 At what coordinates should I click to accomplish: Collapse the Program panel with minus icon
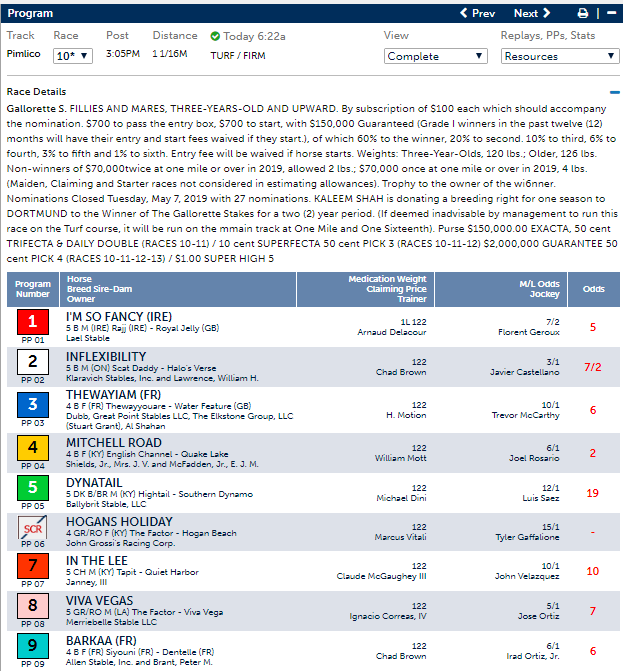pos(610,14)
